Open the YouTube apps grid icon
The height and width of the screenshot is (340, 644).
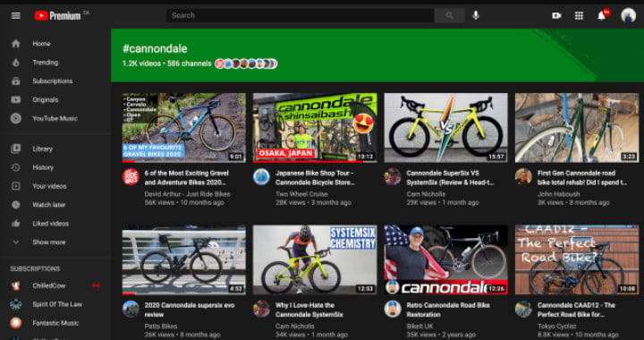pyautogui.click(x=579, y=15)
